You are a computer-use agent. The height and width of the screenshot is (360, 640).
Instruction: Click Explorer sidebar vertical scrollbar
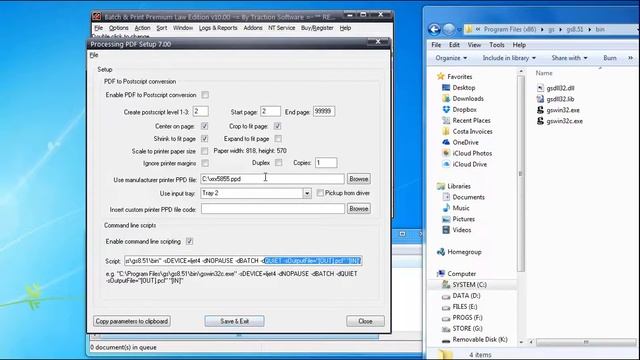(520, 174)
